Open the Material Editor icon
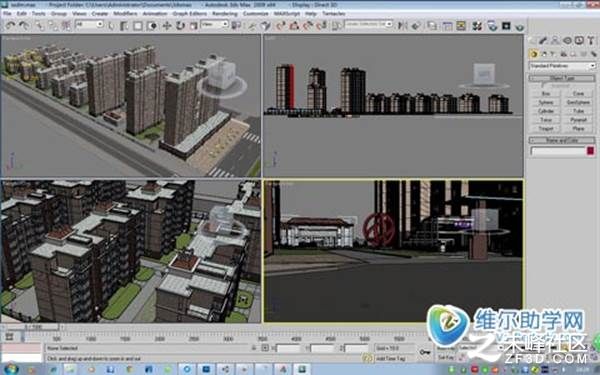This screenshot has width=600, height=375. (477, 26)
